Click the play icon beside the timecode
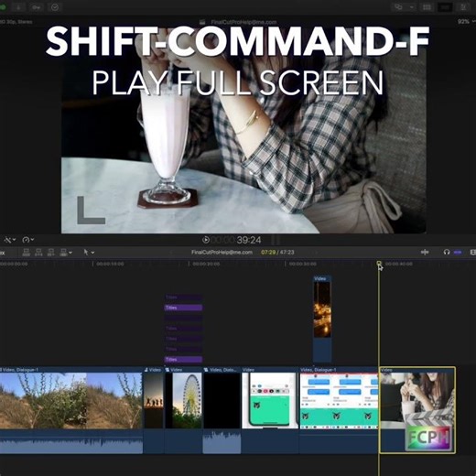Screen dimensions: 476x476 point(206,240)
